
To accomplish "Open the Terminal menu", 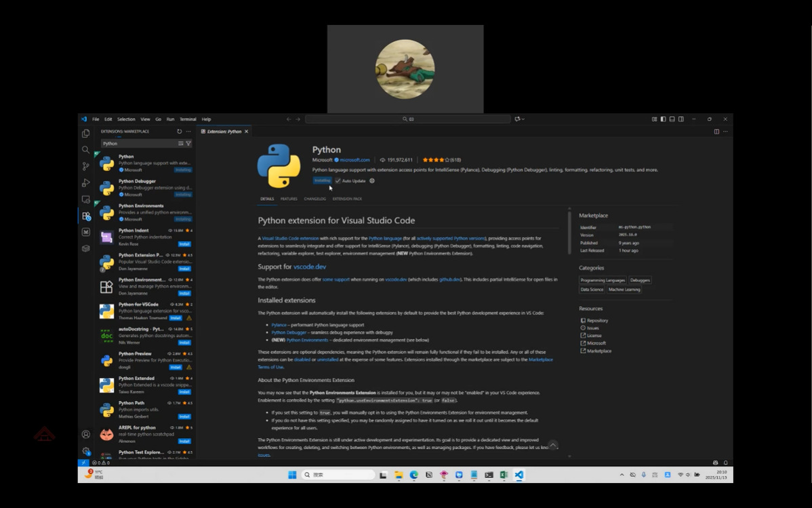I will pos(188,119).
